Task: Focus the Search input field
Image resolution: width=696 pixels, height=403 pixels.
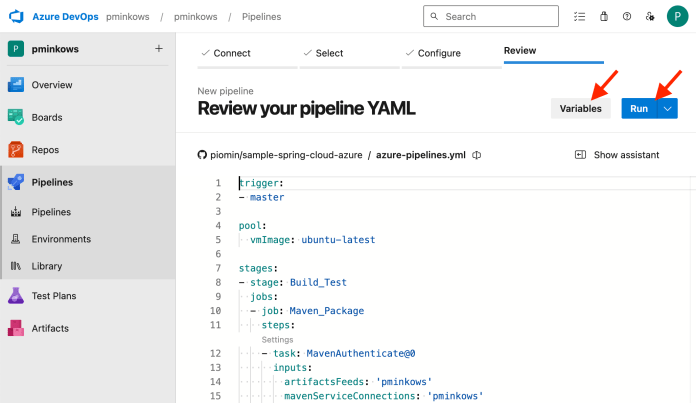Action: pyautogui.click(x=490, y=16)
